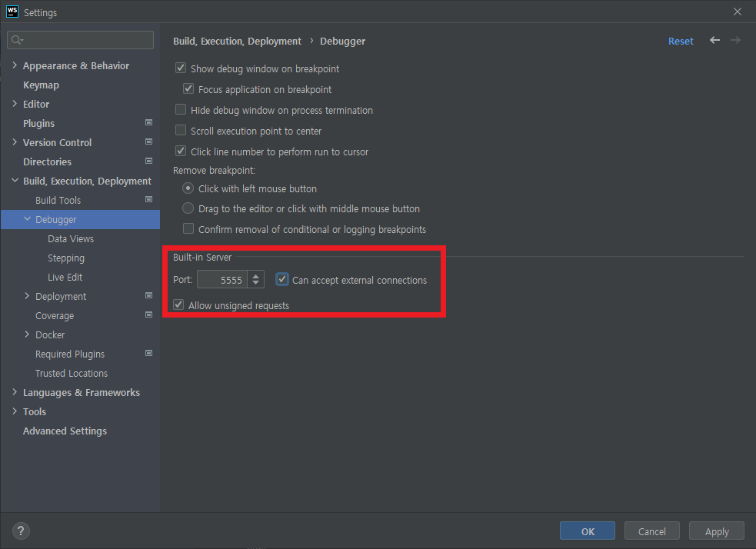Click project-level icon beside Directories
The height and width of the screenshot is (549, 756).
pyautogui.click(x=149, y=161)
